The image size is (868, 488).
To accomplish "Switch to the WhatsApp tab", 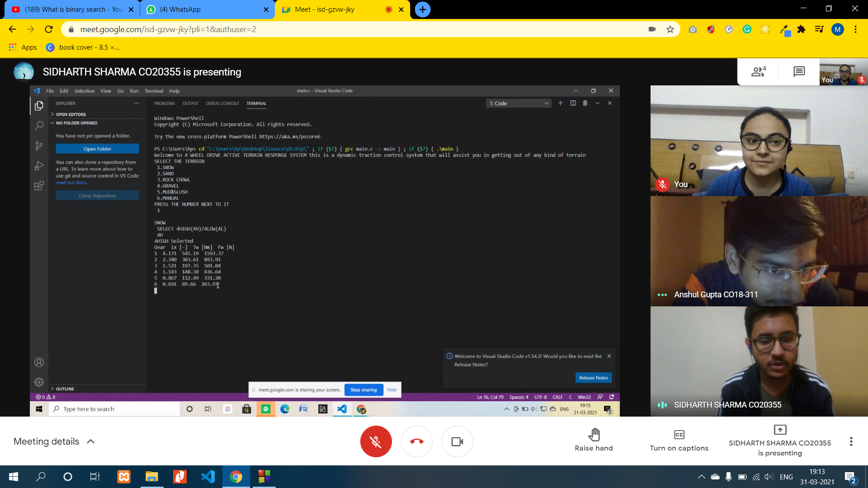I will (206, 9).
